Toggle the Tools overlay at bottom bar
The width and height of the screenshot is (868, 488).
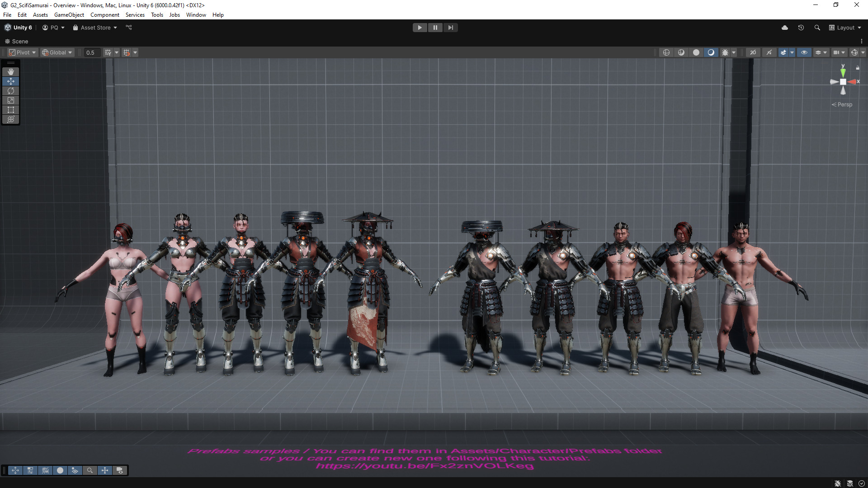[15, 470]
